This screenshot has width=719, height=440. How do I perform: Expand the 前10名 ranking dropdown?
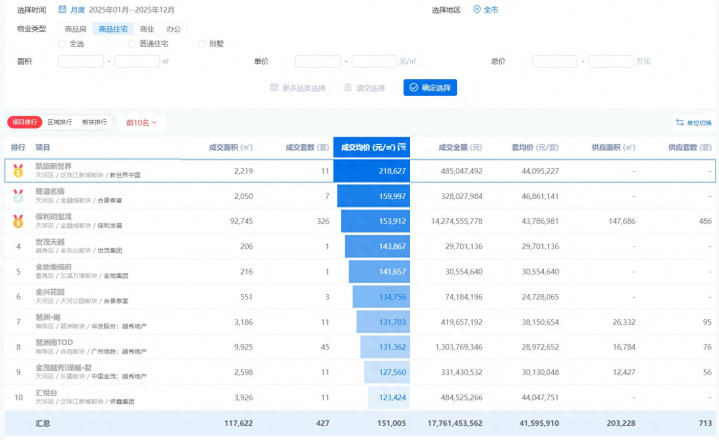(141, 122)
